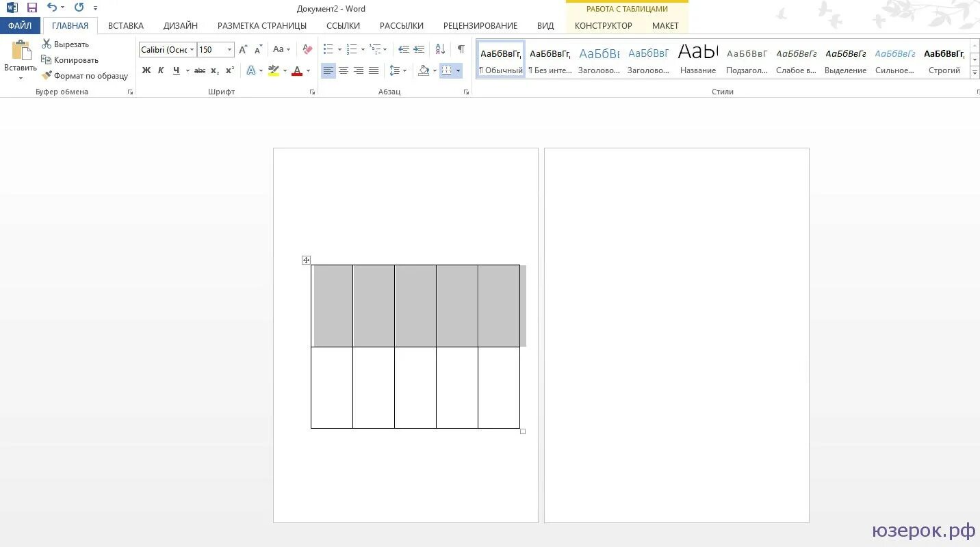Sort text with sort icon
Viewport: 980px width, 547px height.
pyautogui.click(x=440, y=50)
